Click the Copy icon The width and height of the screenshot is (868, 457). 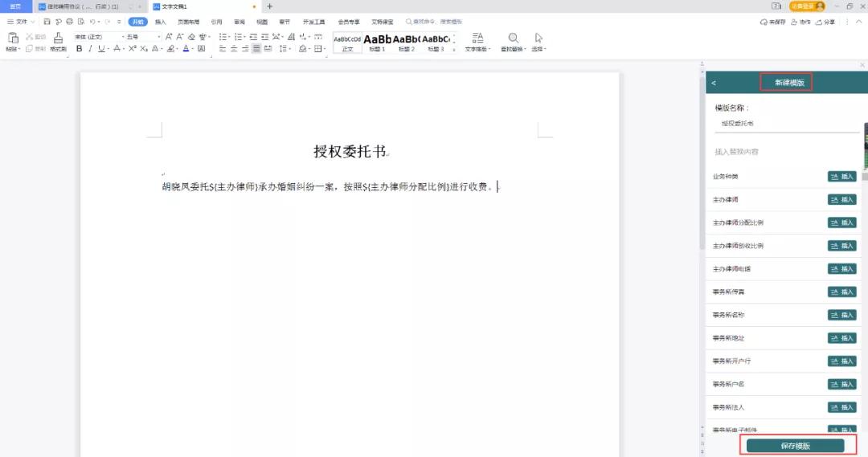click(30, 49)
